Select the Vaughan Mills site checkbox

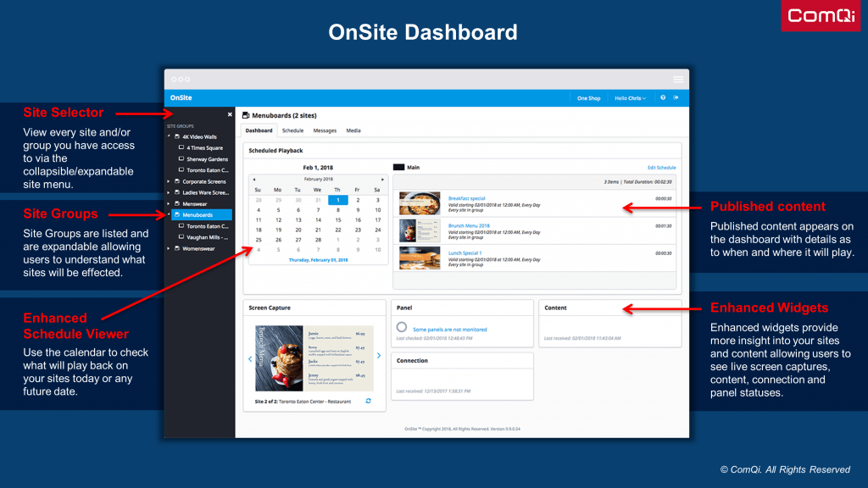point(181,238)
